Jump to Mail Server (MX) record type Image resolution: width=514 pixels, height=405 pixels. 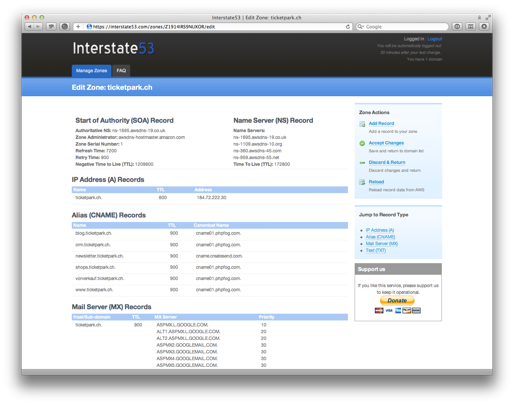382,244
